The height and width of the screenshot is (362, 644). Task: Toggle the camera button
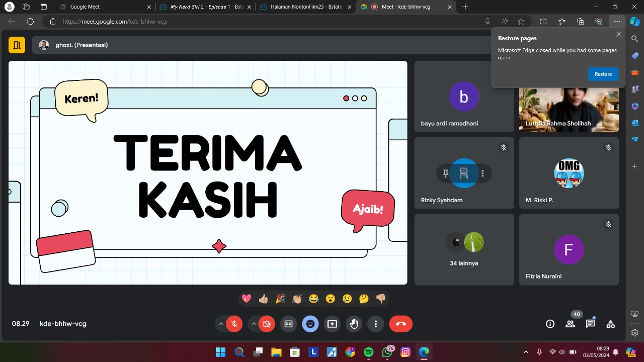tap(267, 324)
